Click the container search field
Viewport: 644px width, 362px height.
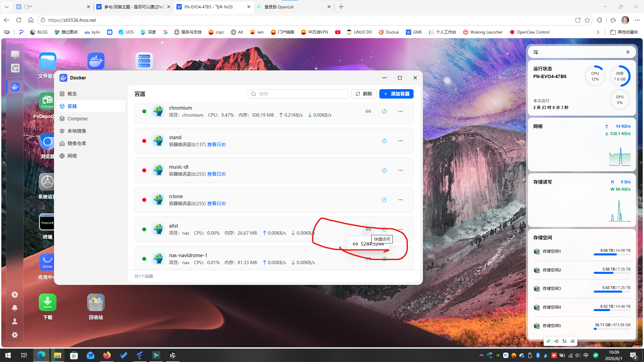[x=298, y=94]
